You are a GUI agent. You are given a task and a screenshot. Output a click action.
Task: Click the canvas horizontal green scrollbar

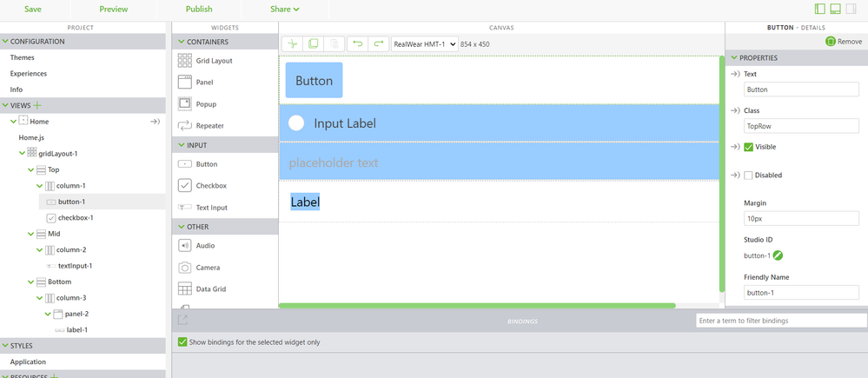[x=477, y=306]
